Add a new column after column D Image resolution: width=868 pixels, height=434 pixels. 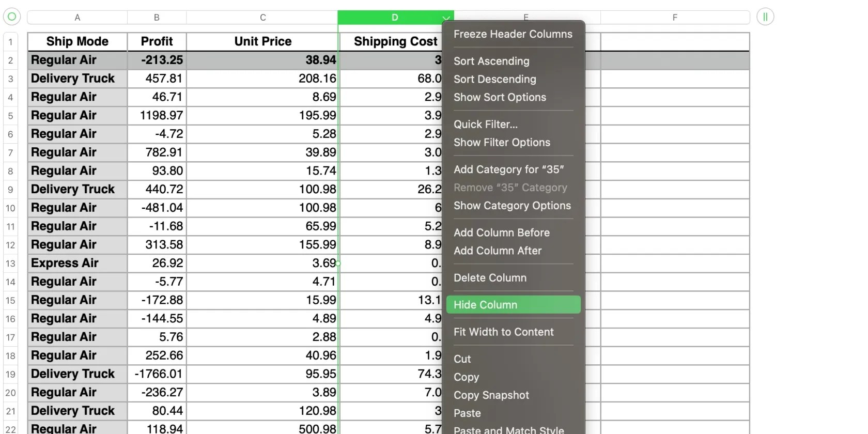point(497,251)
